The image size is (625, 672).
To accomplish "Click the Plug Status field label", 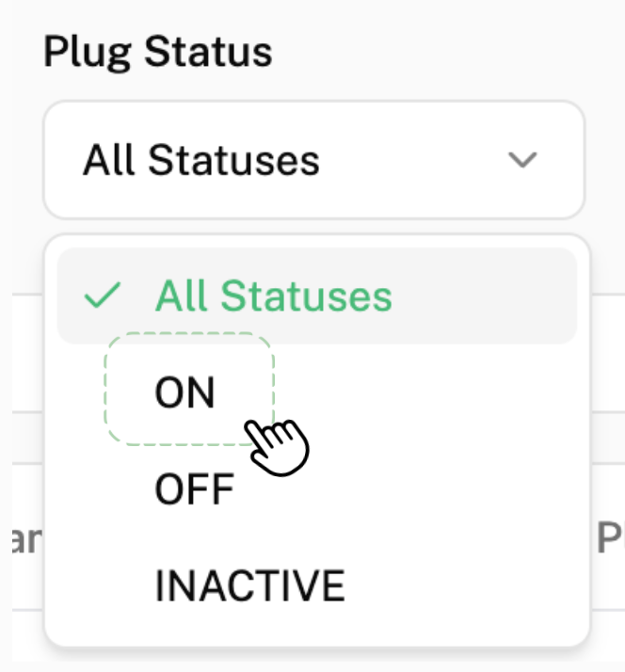I will coord(157,52).
